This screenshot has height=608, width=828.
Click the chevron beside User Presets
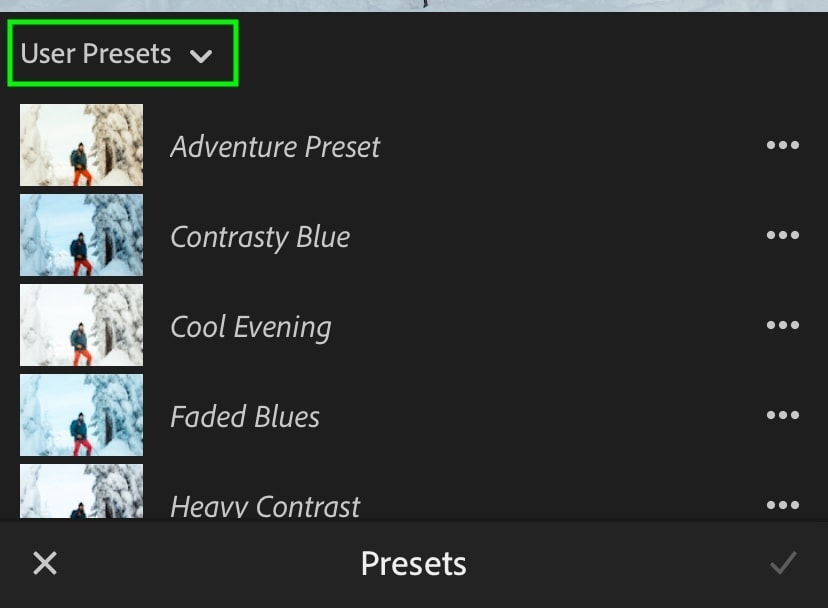click(201, 56)
